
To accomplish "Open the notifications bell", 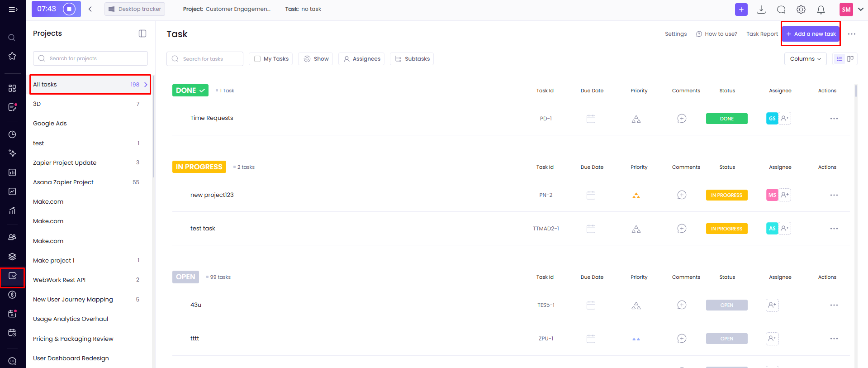I will pyautogui.click(x=821, y=10).
